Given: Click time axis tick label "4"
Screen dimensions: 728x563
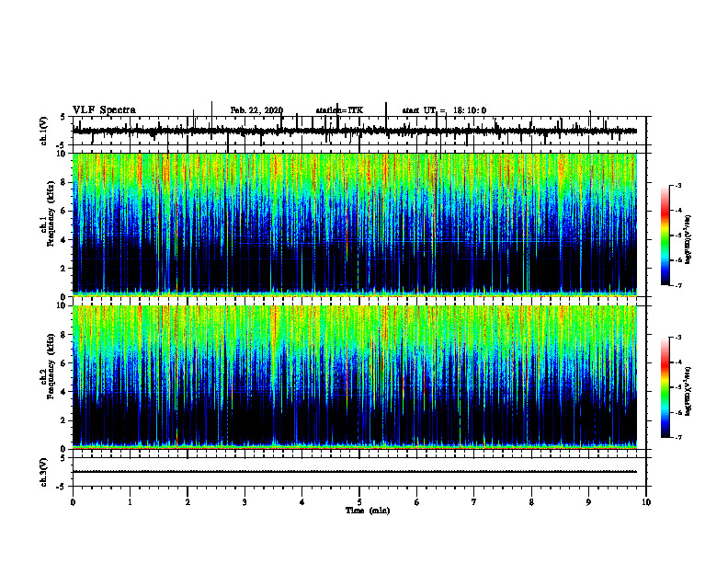Looking at the screenshot, I should tap(301, 502).
